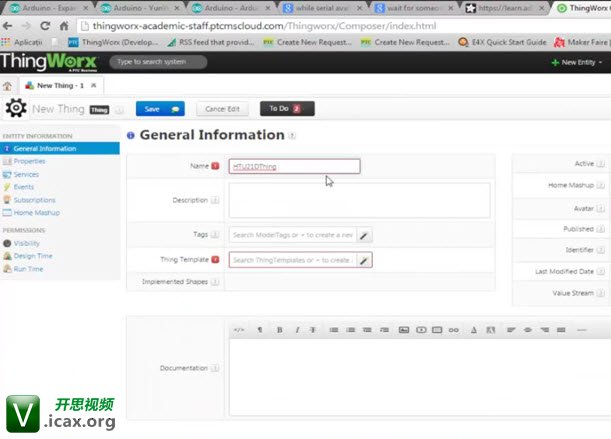Align text right in Documentation editor
611x439 pixels.
pyautogui.click(x=544, y=330)
